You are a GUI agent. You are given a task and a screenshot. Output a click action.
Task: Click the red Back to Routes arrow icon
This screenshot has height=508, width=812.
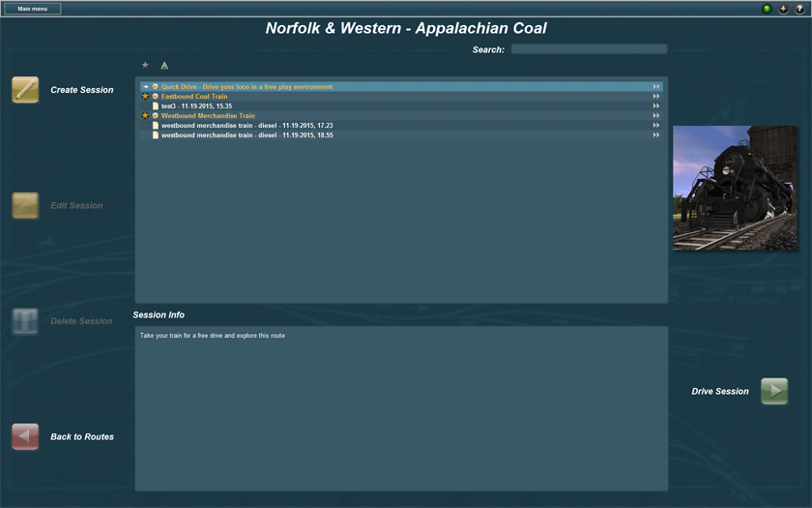coord(25,436)
